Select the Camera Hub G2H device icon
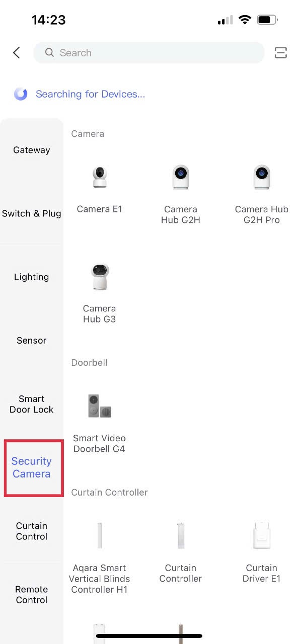 coord(181,176)
